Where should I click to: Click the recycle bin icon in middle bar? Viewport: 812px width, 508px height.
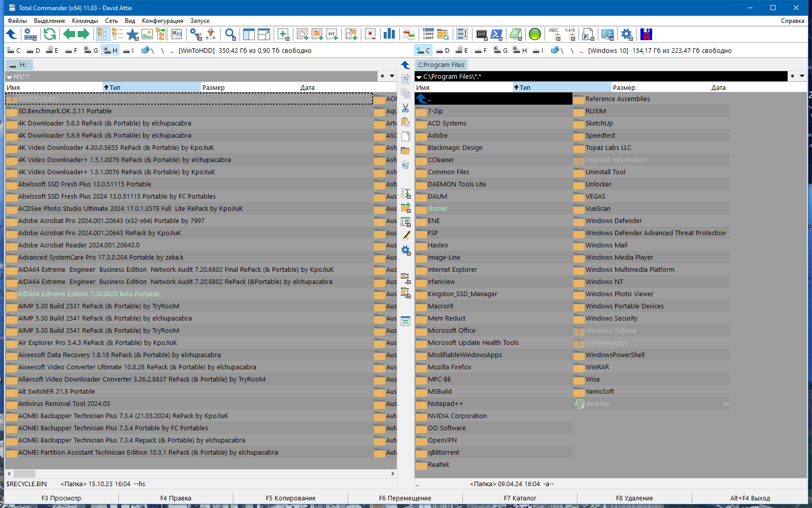click(x=405, y=165)
